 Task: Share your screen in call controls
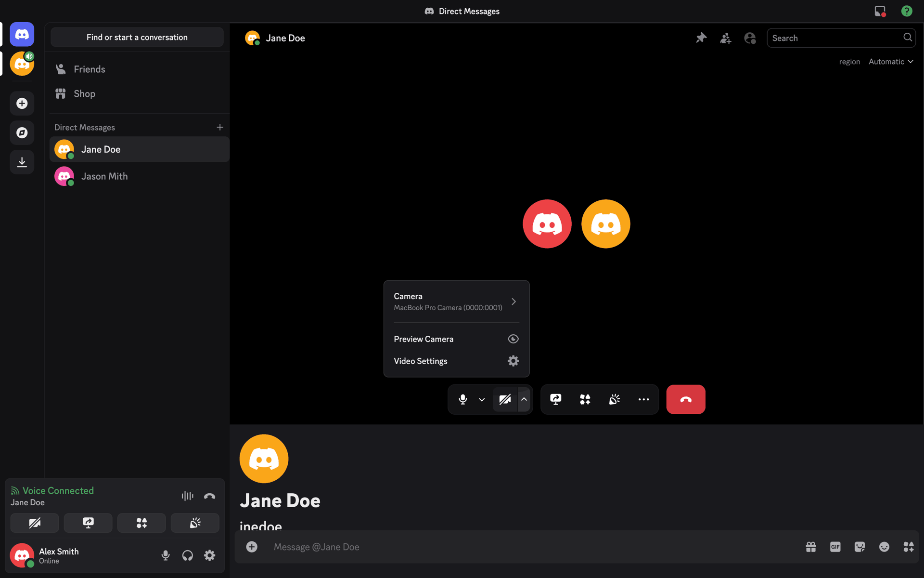(556, 399)
